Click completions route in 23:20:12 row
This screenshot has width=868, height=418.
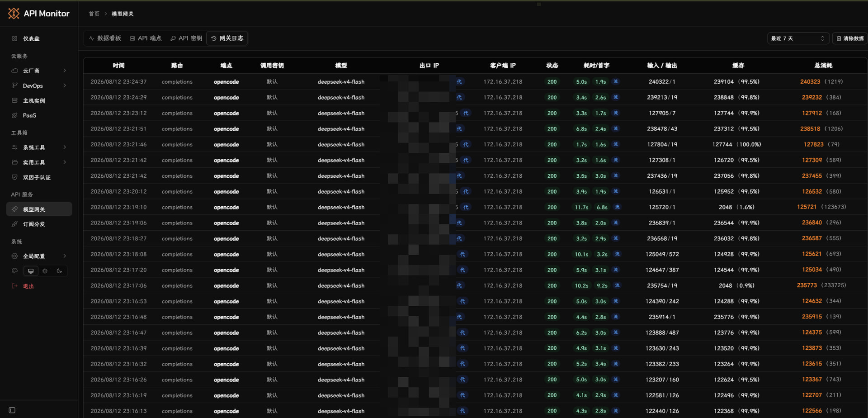click(x=177, y=192)
